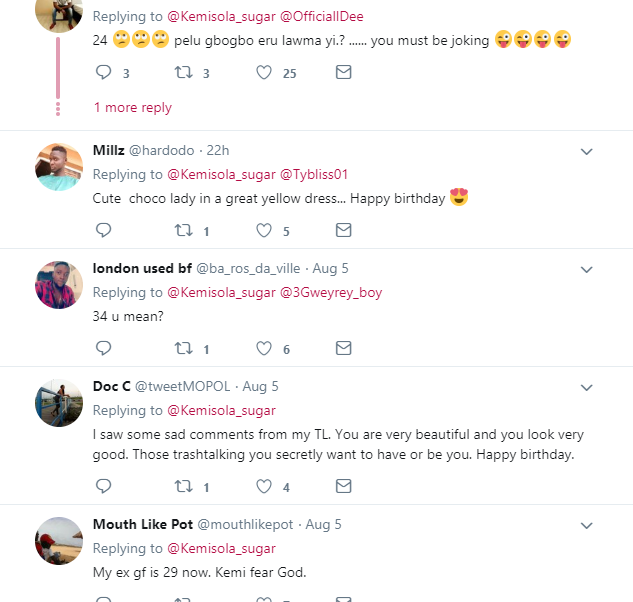The width and height of the screenshot is (633, 602).
Task: Like the '34 u mean?' tweet
Action: pyautogui.click(x=264, y=349)
